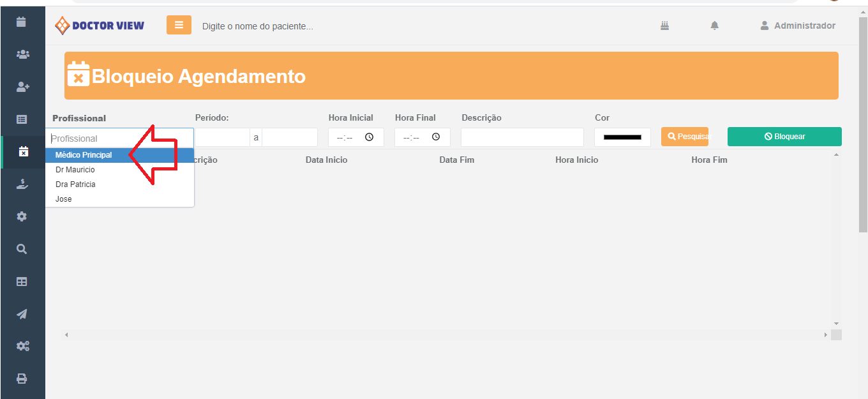Click the calendar icon in sidebar
This screenshot has width=868, height=399.
point(22,22)
